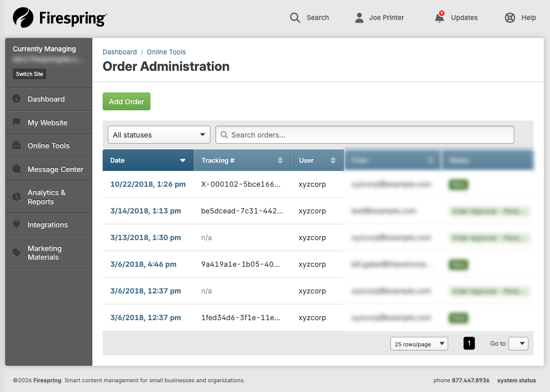This screenshot has width=550, height=392.
Task: Click the magnifying glass Search icon in header
Action: click(295, 17)
